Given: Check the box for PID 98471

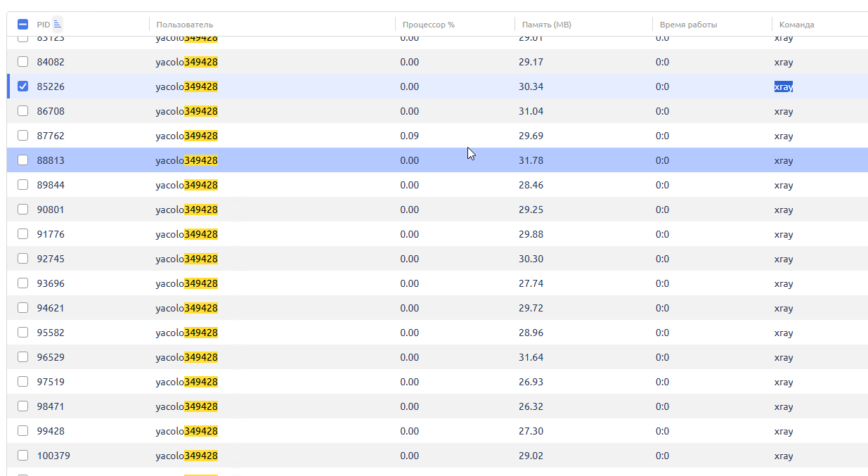Looking at the screenshot, I should [22, 406].
